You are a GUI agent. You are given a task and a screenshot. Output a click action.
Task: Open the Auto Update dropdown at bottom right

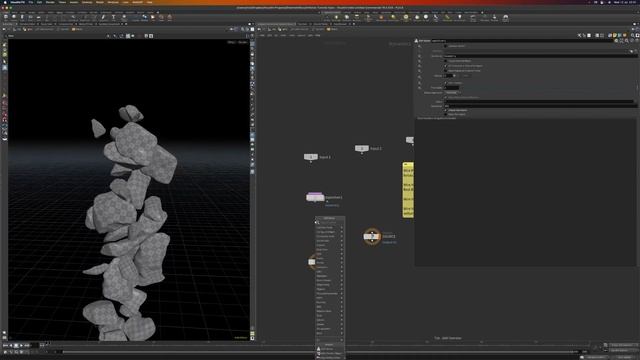click(624, 358)
